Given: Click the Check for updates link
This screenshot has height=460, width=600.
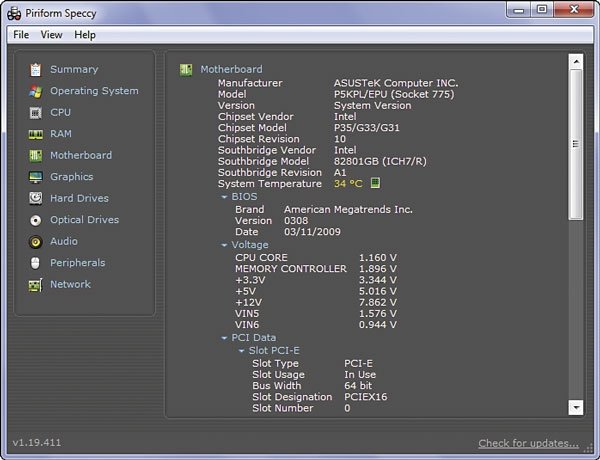Looking at the screenshot, I should (528, 443).
